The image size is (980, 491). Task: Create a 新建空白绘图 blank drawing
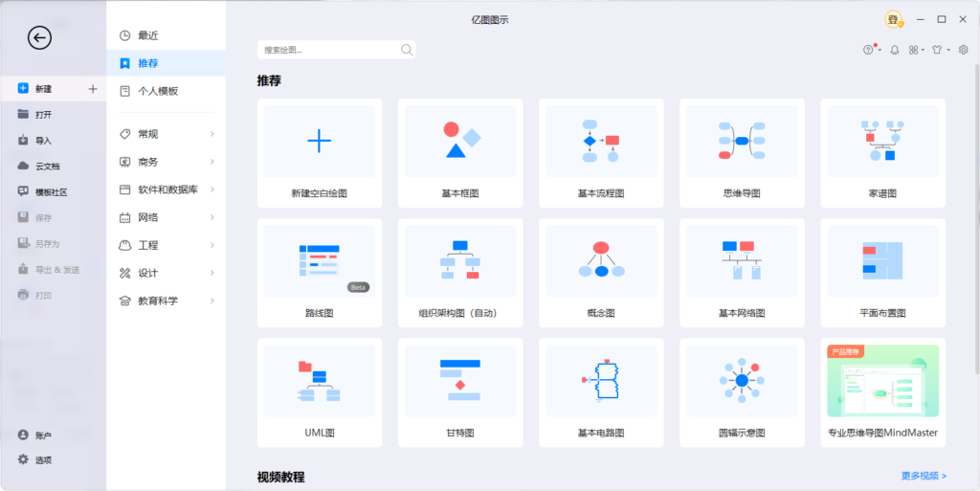pos(320,153)
